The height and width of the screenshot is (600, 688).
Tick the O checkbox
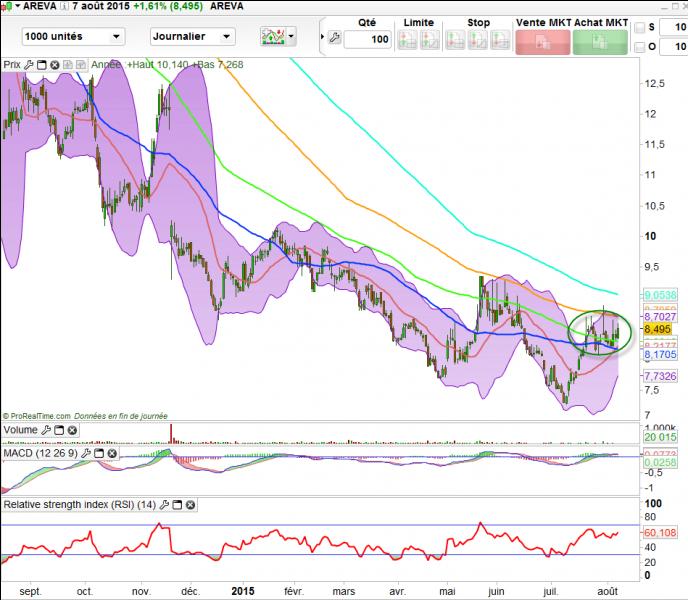coord(640,47)
